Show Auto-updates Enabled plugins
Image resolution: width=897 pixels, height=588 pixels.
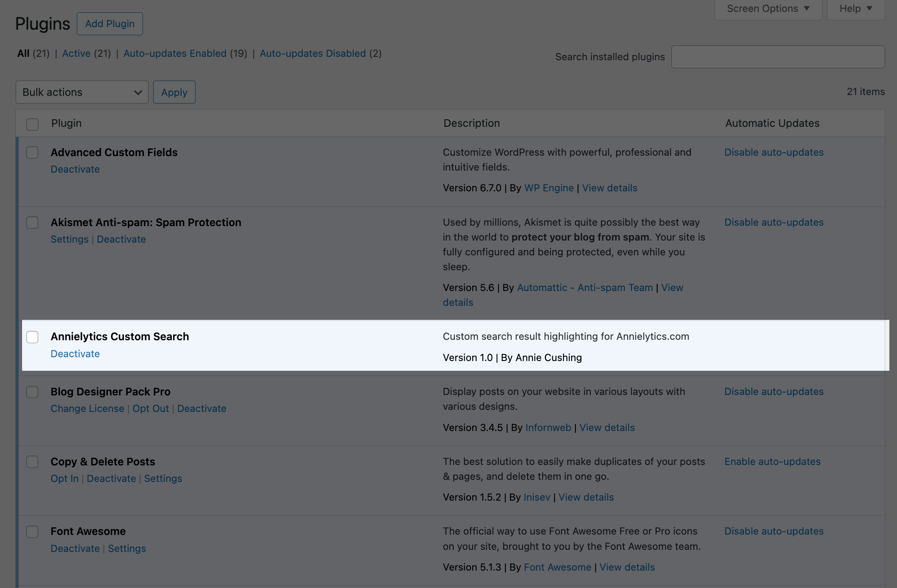(x=175, y=53)
